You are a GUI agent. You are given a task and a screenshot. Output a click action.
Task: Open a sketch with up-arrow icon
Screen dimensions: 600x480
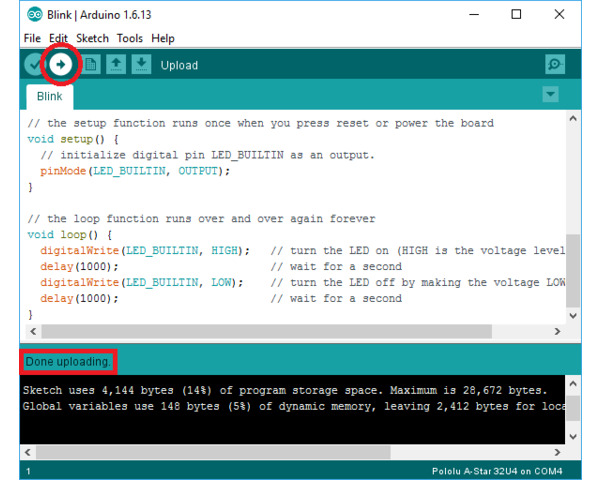point(116,64)
